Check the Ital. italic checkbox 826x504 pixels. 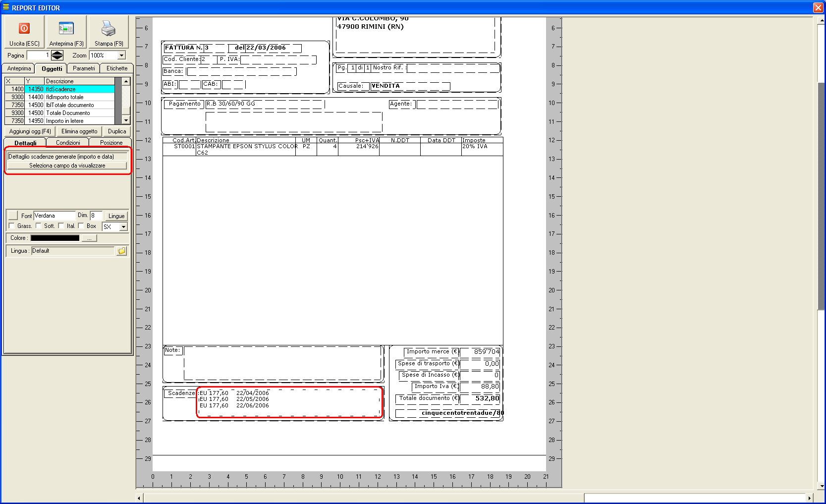pyautogui.click(x=61, y=226)
